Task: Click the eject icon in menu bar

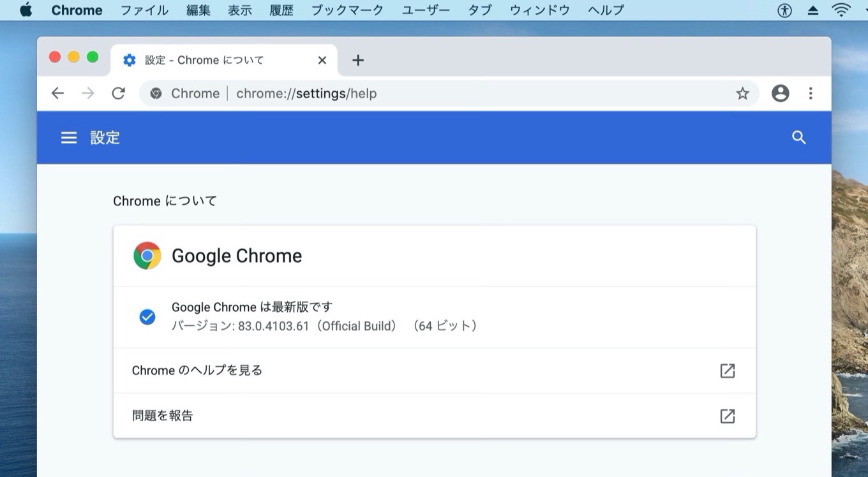Action: click(x=813, y=10)
